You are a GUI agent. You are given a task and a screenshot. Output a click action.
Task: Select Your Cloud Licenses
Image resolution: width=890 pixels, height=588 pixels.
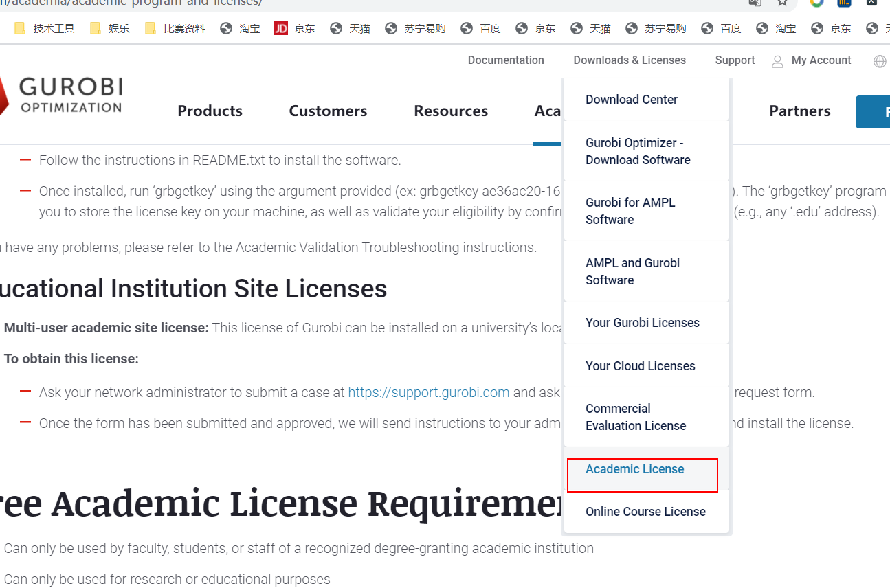coord(646,365)
